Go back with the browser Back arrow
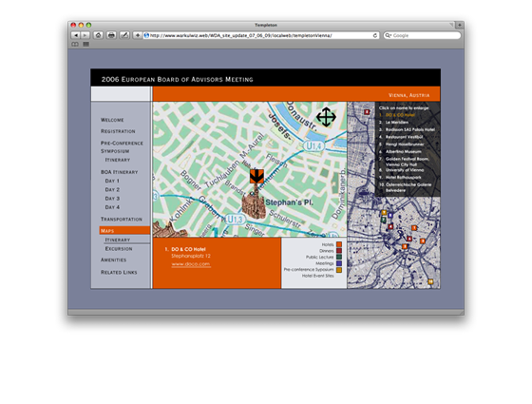The image size is (532, 404). [x=75, y=35]
